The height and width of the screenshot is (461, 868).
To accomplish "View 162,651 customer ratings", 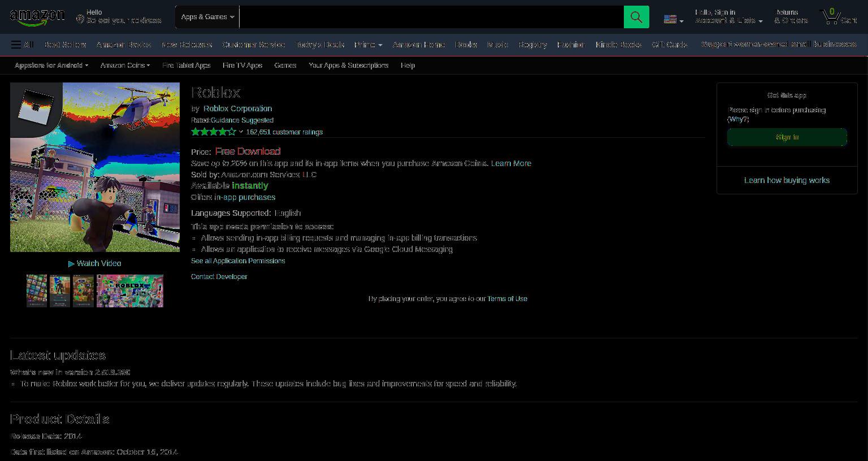I will click(x=284, y=132).
